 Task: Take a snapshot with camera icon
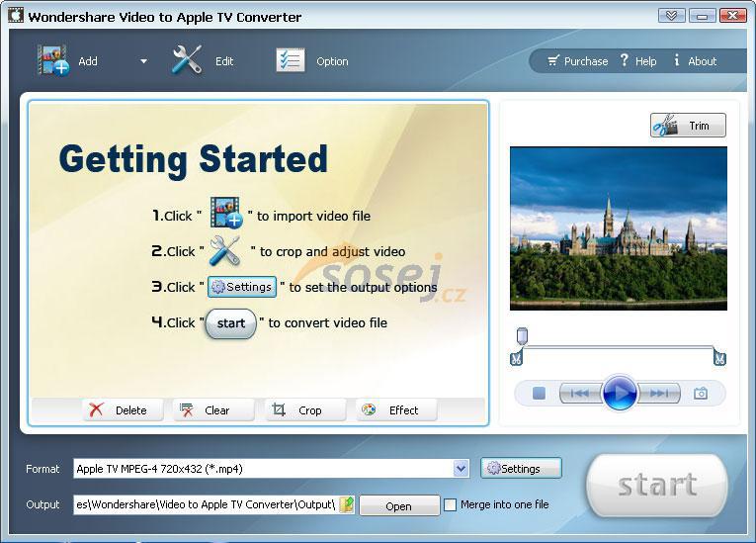coord(701,394)
